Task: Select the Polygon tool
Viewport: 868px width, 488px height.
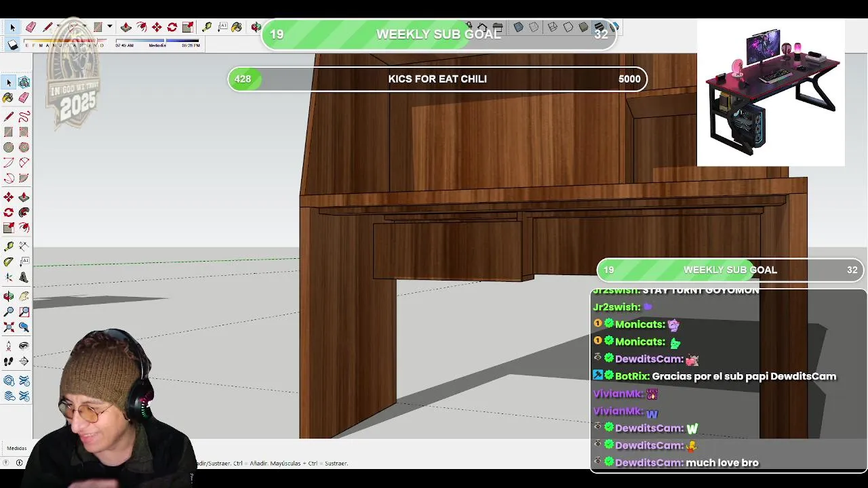Action: tap(24, 147)
